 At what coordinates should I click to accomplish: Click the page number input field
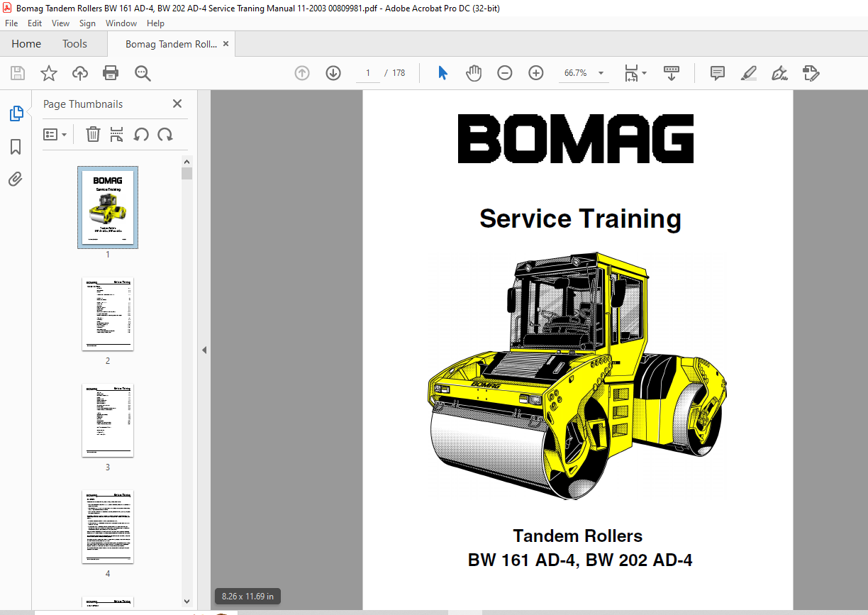pos(368,73)
